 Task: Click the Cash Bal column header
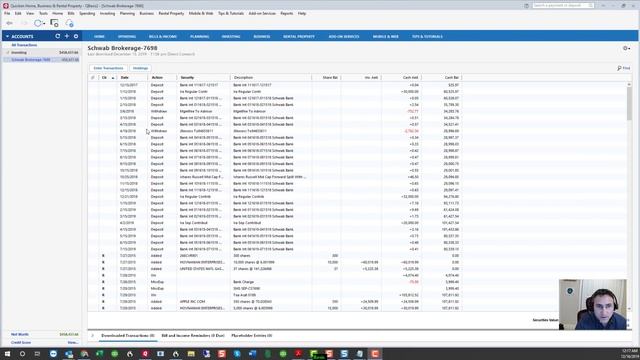click(x=442, y=78)
